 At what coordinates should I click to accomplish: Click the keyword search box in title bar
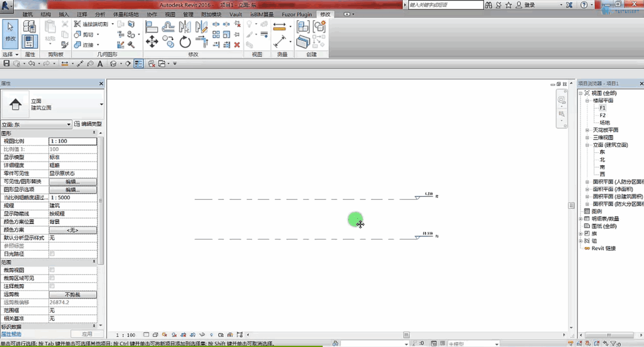click(x=446, y=5)
